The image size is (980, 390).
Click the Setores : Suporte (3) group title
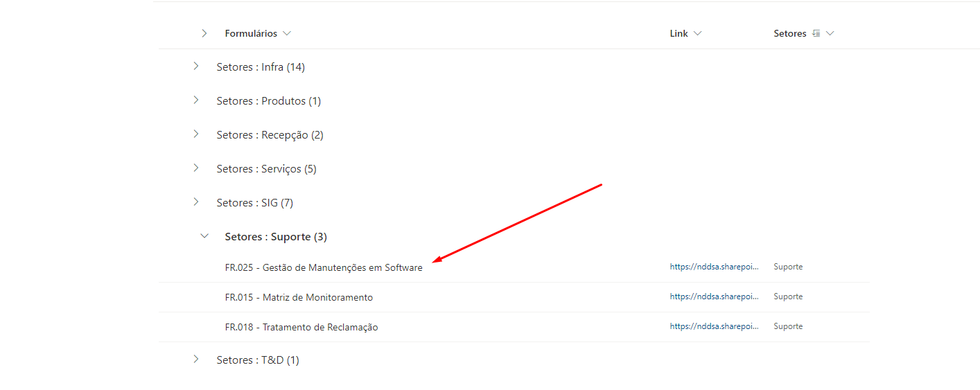click(x=276, y=237)
